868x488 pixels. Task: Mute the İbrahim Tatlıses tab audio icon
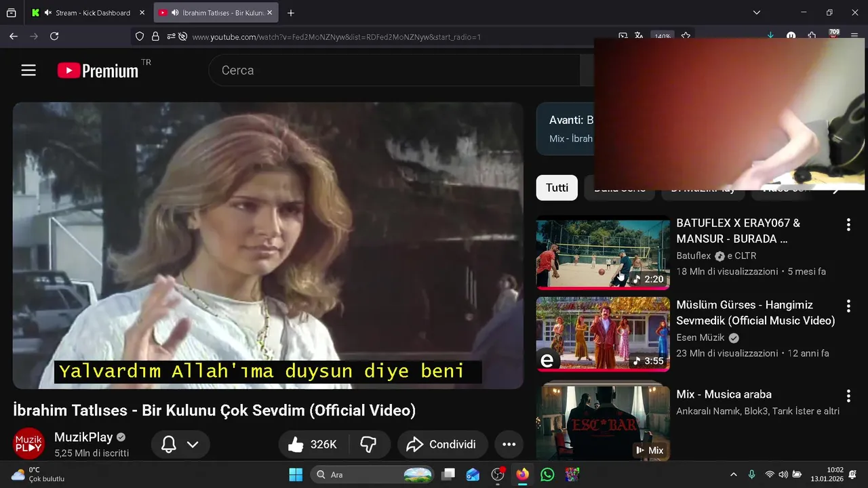(175, 13)
